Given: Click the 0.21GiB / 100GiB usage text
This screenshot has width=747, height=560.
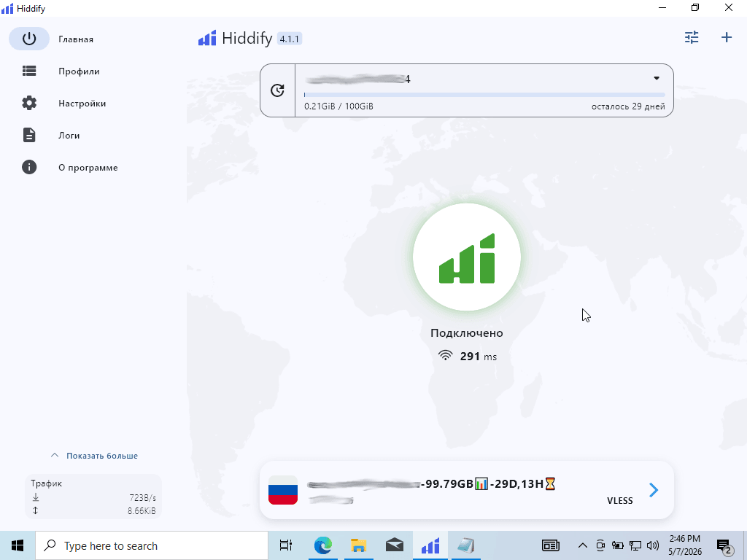Looking at the screenshot, I should 338,106.
